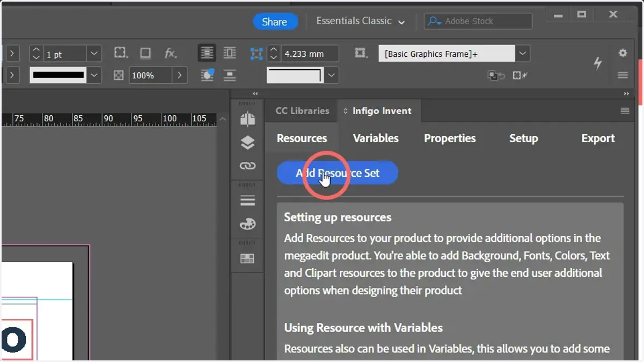Open the Layers panel icon in dock
644x362 pixels.
[247, 143]
